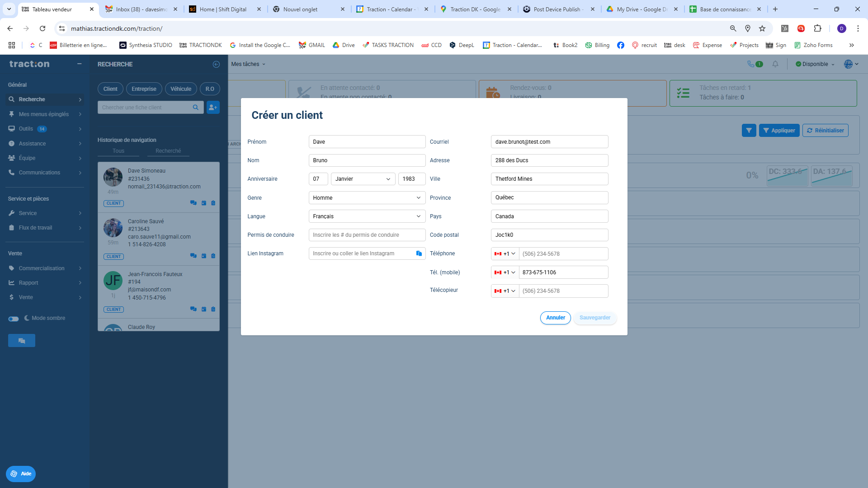
Task: Click the paste icon in Lien Instagram field
Action: (x=419, y=253)
